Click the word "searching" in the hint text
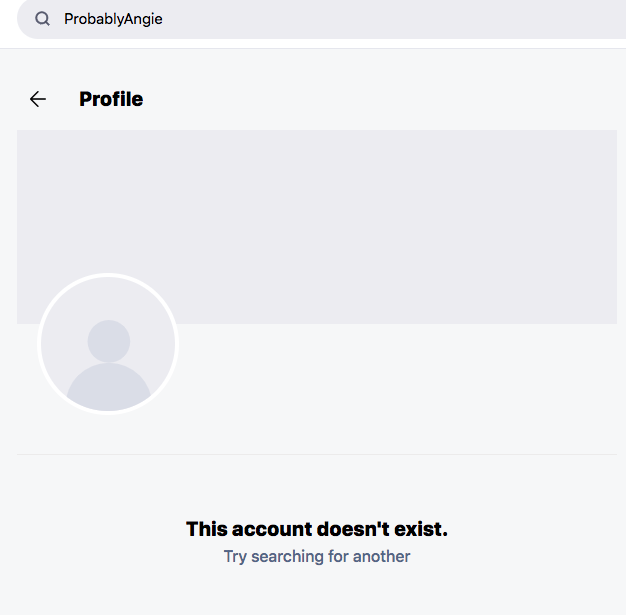The height and width of the screenshot is (615, 626). click(287, 556)
